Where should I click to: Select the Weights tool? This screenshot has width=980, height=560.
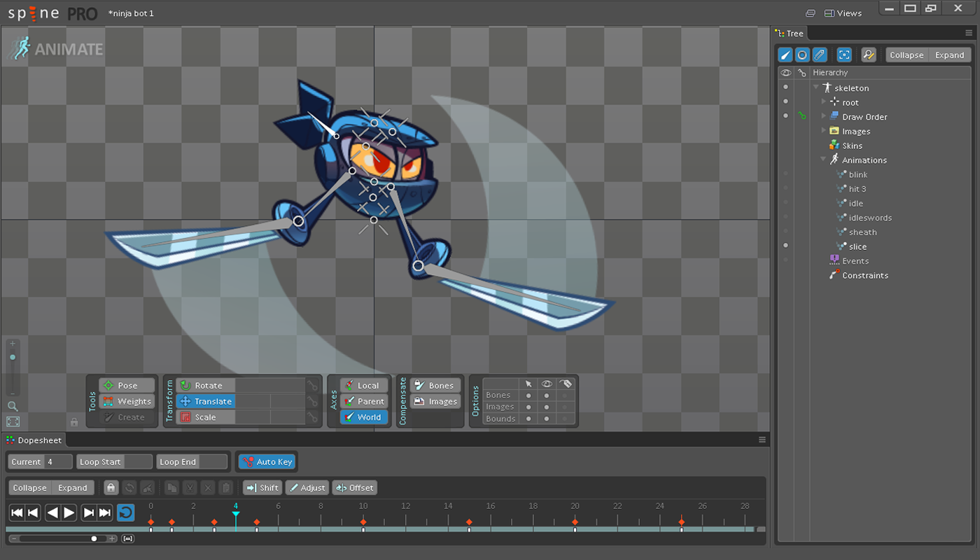[x=127, y=402]
